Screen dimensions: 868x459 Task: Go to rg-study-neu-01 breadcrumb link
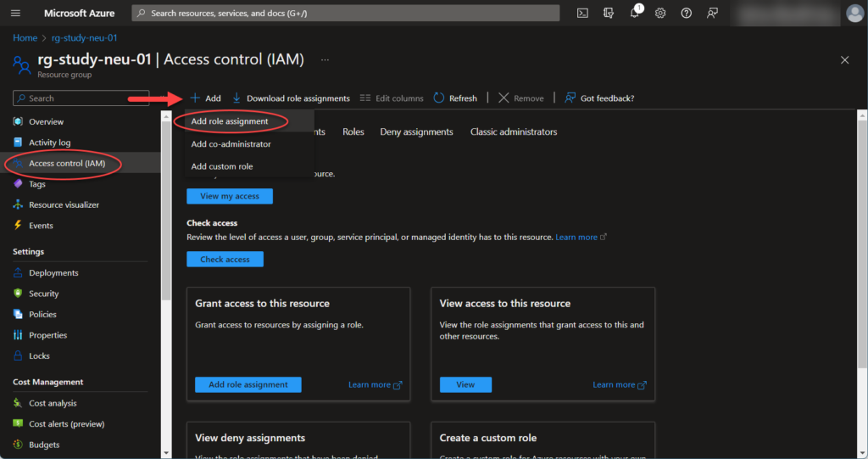84,37
